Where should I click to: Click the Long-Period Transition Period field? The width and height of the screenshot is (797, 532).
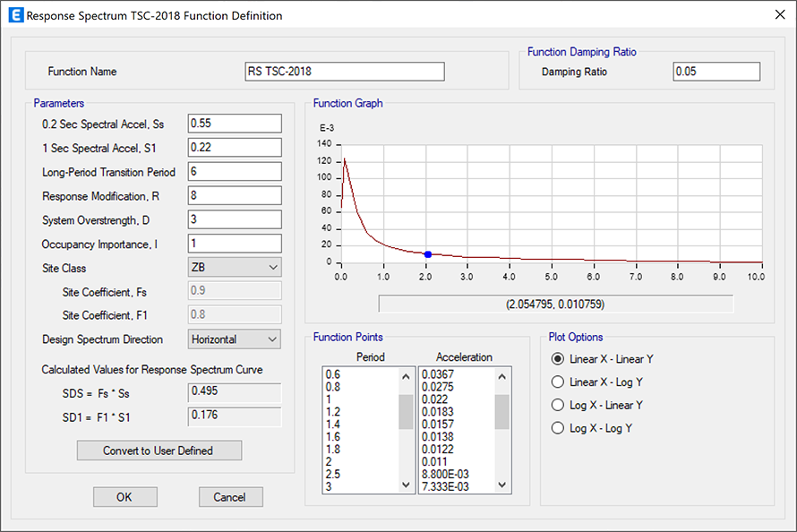point(235,171)
